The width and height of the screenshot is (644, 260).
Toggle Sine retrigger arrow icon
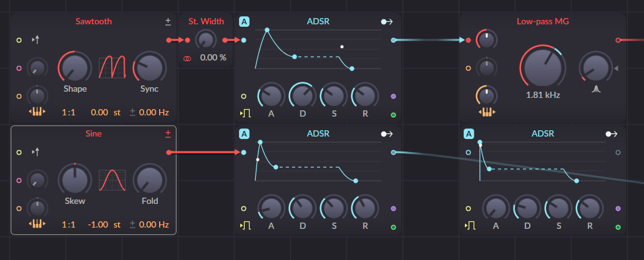pos(36,152)
